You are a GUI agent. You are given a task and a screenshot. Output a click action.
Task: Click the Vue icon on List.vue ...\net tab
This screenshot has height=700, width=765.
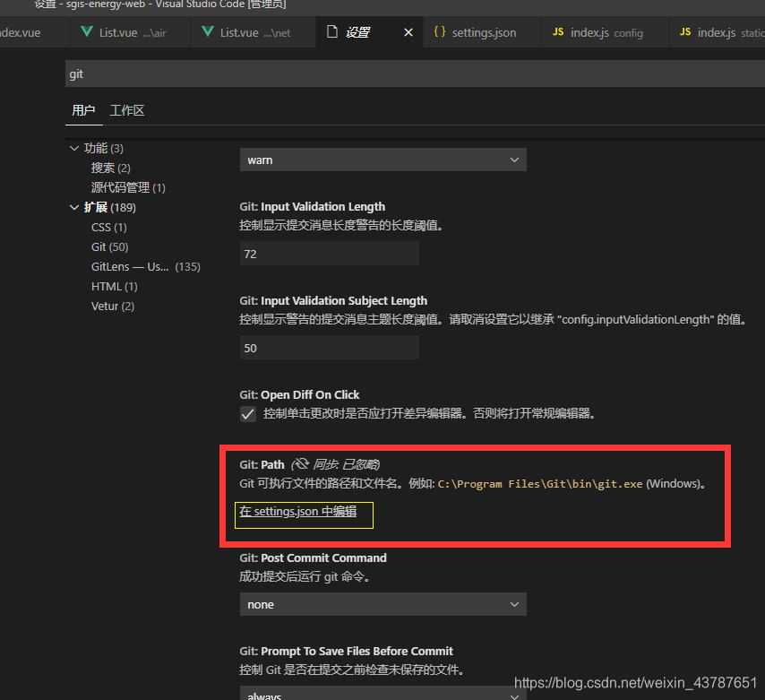coord(209,32)
